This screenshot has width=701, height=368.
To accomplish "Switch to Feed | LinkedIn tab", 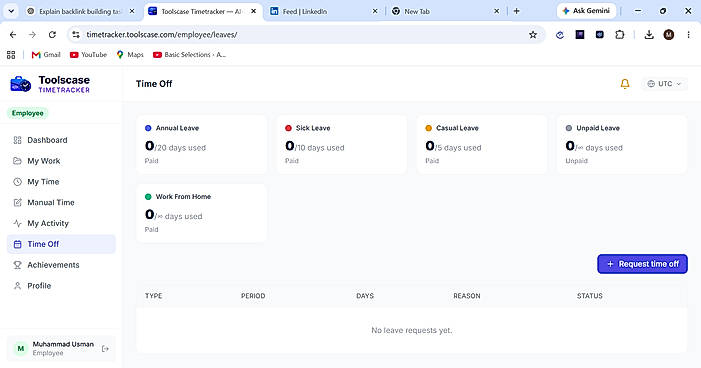I will point(325,12).
